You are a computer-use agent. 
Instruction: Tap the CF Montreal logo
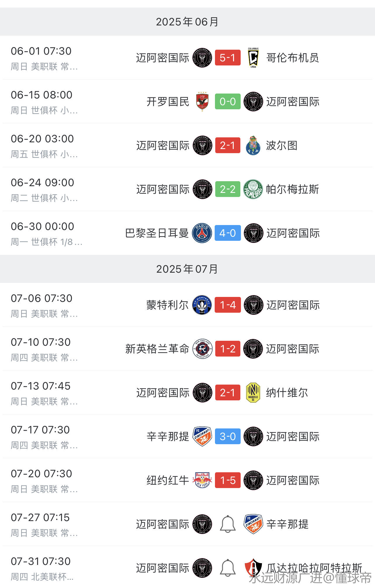(x=202, y=305)
